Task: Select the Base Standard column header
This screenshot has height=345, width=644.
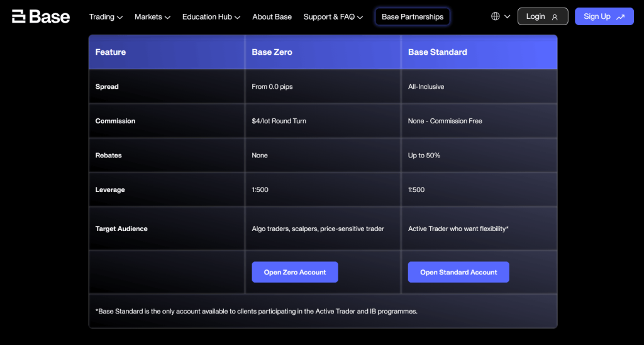Action: (x=479, y=52)
